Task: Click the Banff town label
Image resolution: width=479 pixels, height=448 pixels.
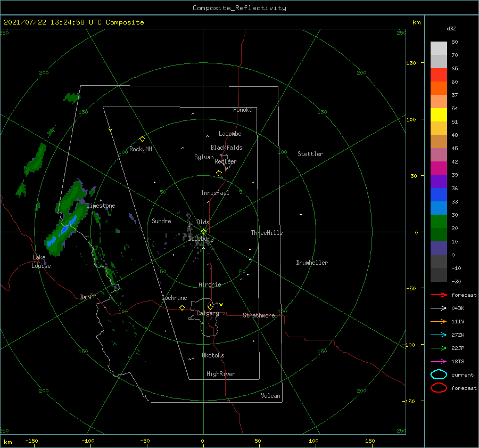Action: (x=88, y=297)
